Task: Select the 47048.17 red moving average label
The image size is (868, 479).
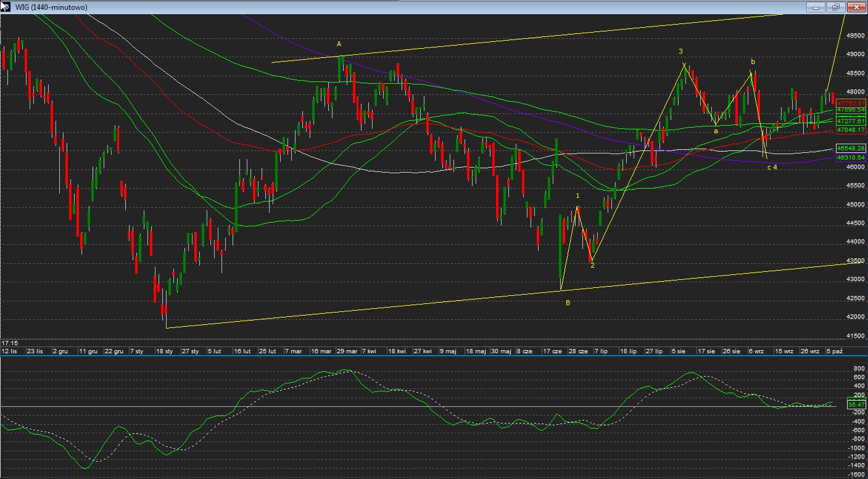Action: tap(851, 129)
